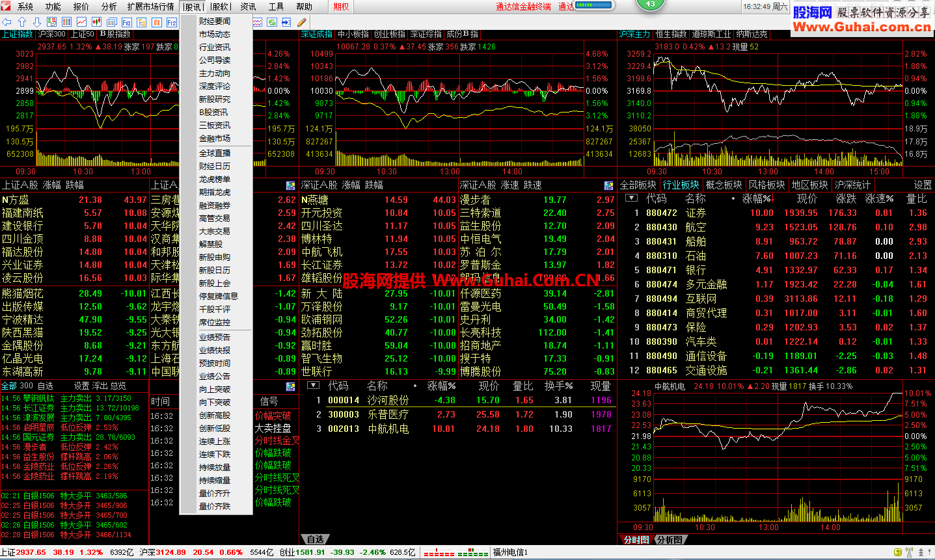This screenshot has height=560, width=935.
Task: Click the panel icon above the 信号 column
Action: click(290, 386)
